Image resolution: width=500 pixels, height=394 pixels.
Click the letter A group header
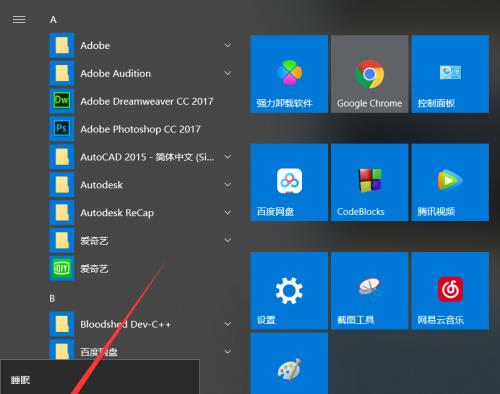click(53, 20)
